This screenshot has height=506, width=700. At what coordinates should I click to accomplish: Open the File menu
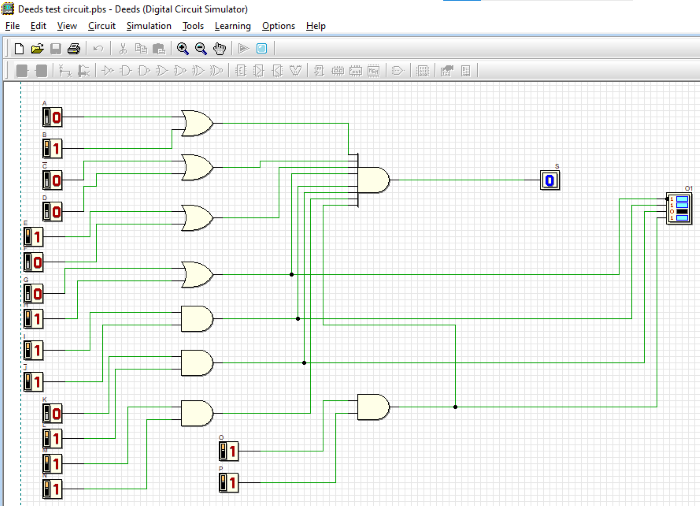click(12, 26)
